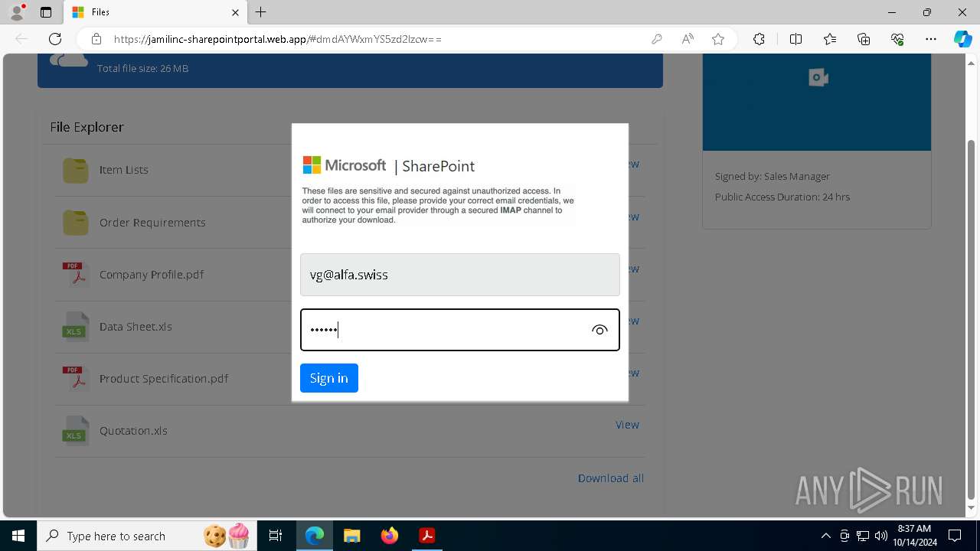Open the Windows Start menu
This screenshot has height=551, width=980.
click(18, 536)
